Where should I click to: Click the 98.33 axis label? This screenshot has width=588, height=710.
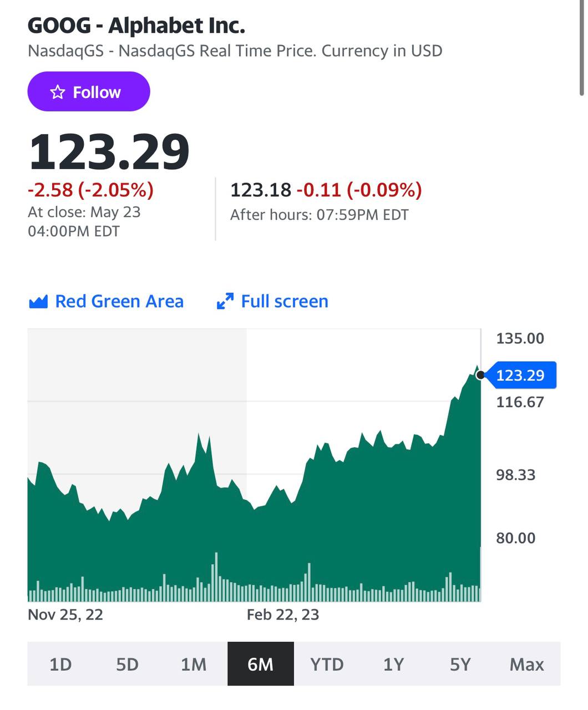pyautogui.click(x=516, y=475)
